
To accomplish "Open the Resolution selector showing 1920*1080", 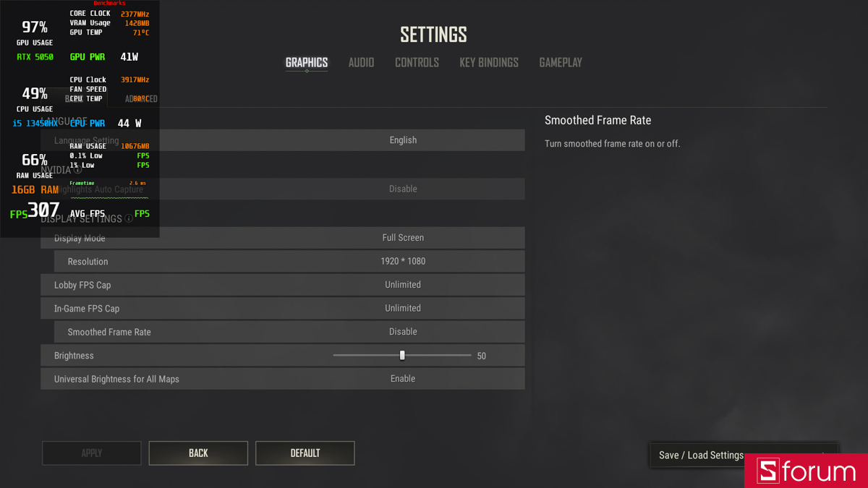I will (x=403, y=261).
